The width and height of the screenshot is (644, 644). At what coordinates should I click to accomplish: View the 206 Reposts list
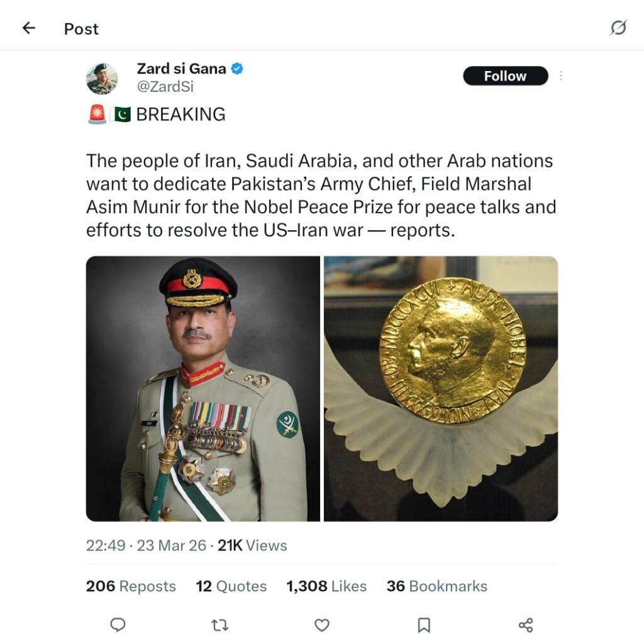131,586
